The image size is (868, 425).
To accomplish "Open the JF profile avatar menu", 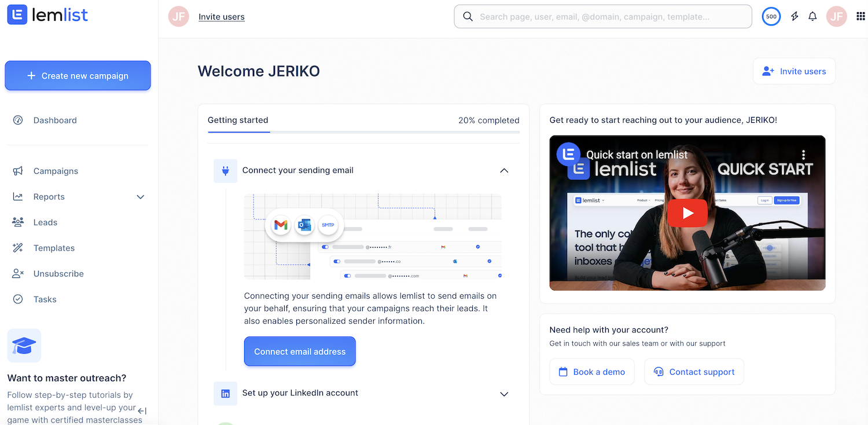I will [837, 17].
